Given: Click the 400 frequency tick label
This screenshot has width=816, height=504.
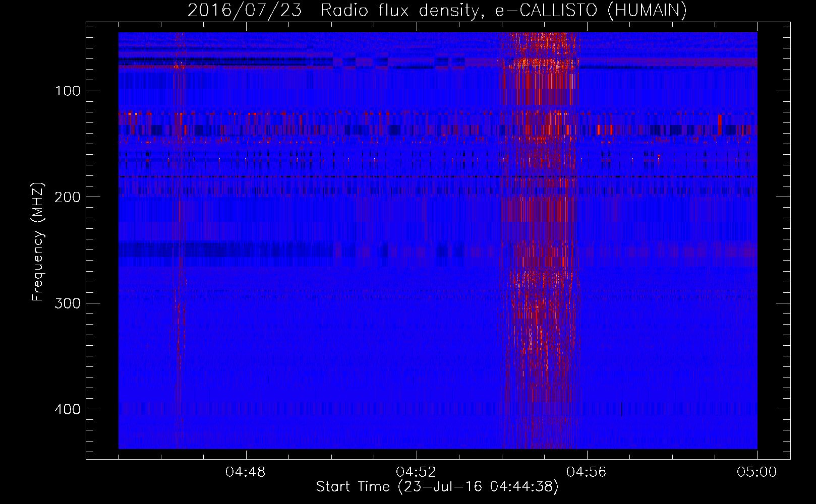Looking at the screenshot, I should 68,409.
